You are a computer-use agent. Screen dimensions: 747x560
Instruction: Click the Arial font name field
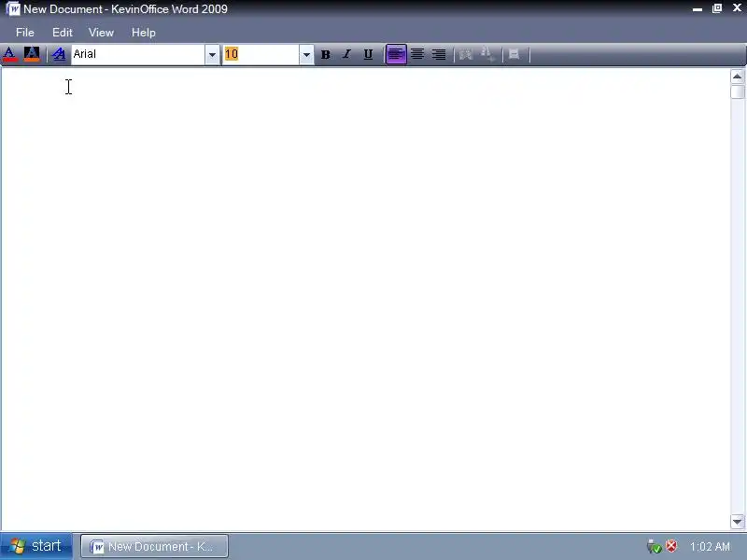point(138,54)
